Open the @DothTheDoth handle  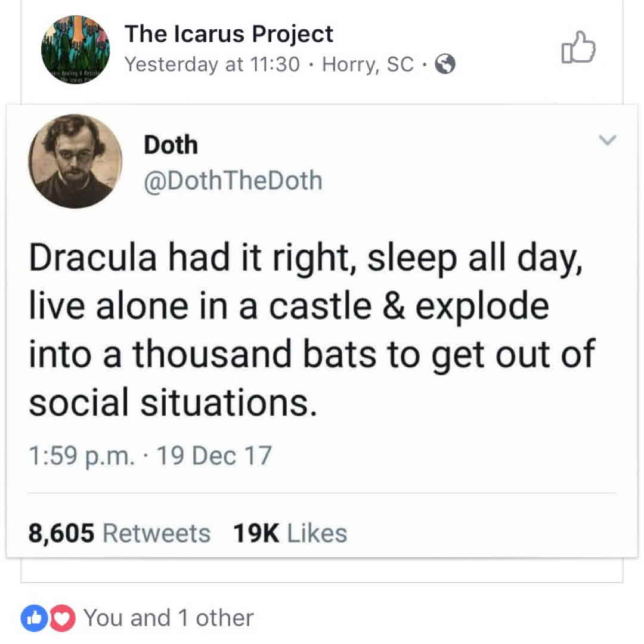(x=233, y=180)
